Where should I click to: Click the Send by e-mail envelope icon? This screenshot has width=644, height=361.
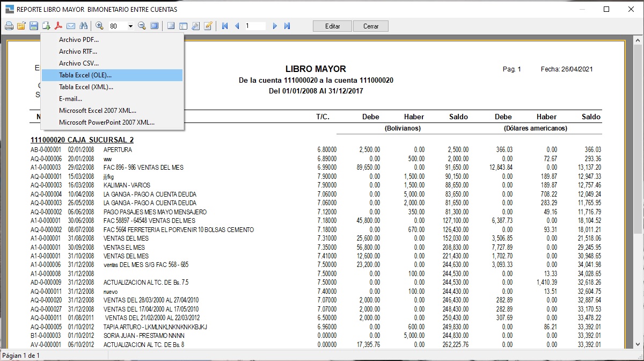(70, 26)
